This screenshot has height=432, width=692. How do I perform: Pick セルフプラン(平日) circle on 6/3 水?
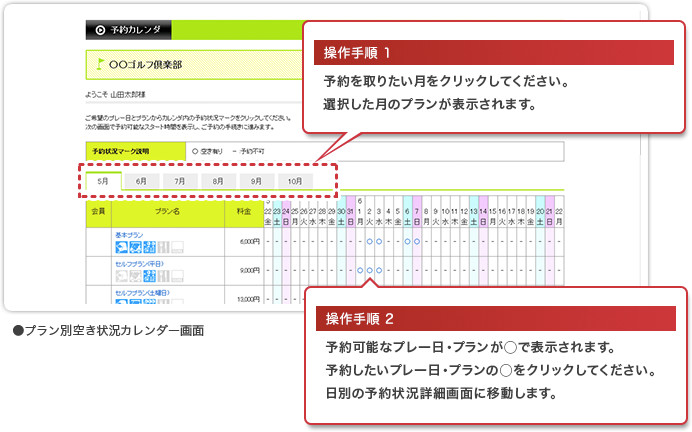point(379,270)
